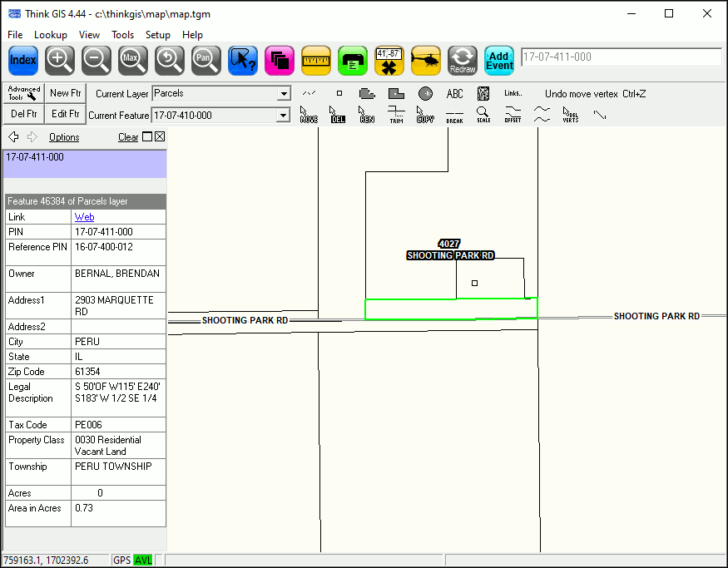Activate the Pan tool
Image resolution: width=728 pixels, height=568 pixels.
tap(206, 60)
